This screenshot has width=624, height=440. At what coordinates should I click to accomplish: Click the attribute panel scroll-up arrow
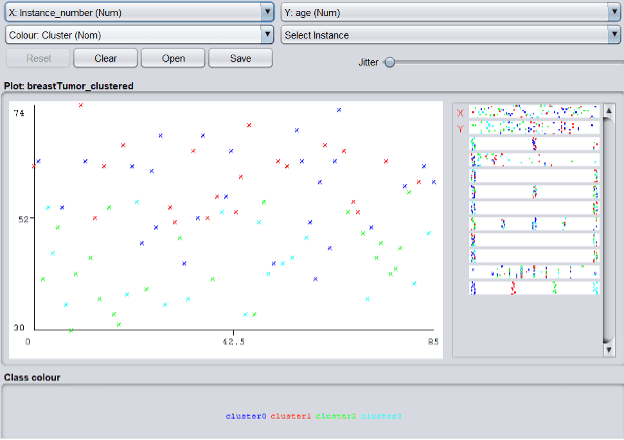(609, 110)
